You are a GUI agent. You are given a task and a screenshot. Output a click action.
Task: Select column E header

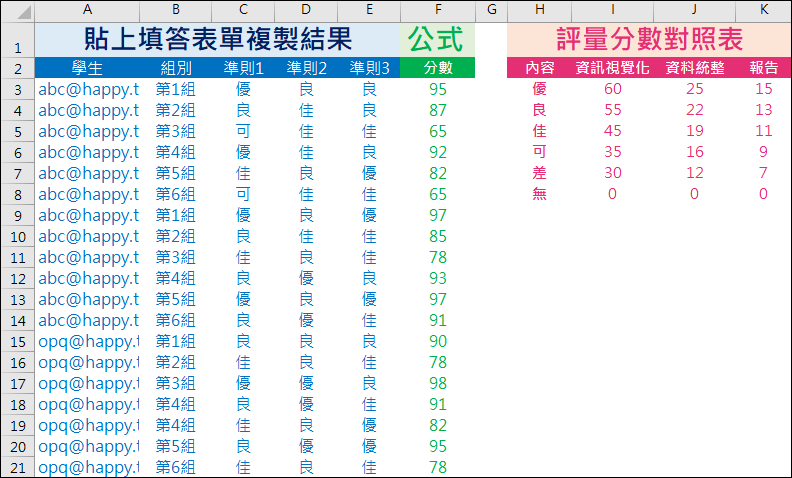pyautogui.click(x=369, y=10)
